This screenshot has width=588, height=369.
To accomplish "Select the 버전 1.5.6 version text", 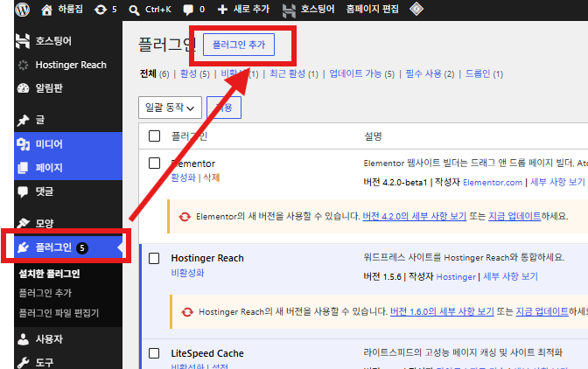I will 382,277.
